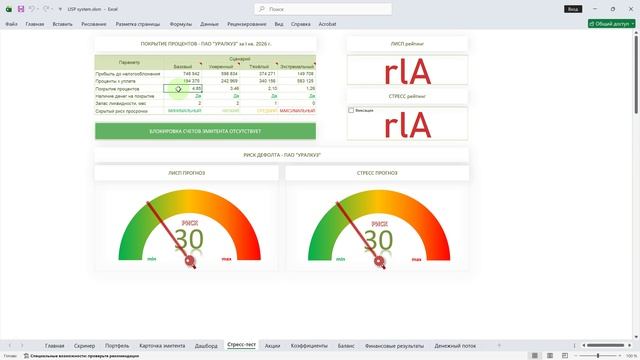This screenshot has height=360, width=640.
Task: Select the Экстремальный scenario header cell
Action: tap(297, 66)
